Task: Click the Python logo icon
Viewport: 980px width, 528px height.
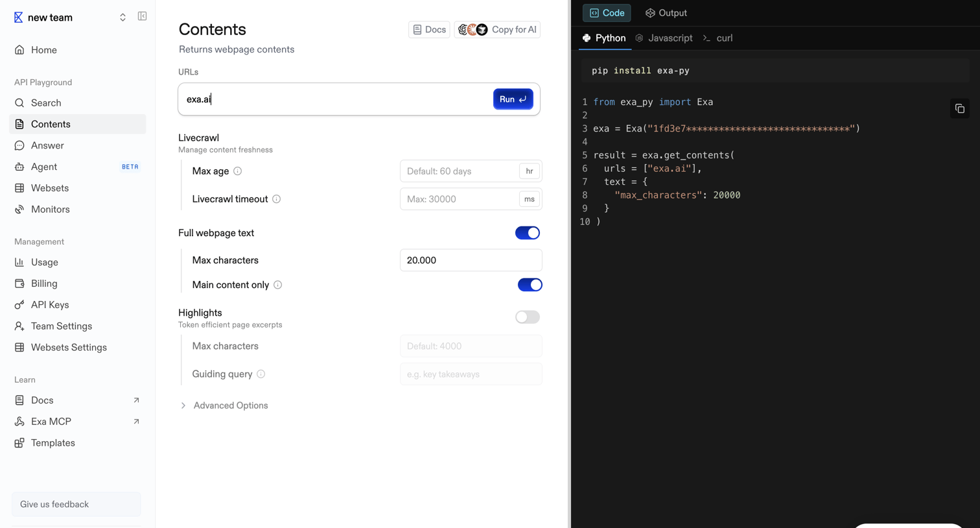Action: (587, 38)
